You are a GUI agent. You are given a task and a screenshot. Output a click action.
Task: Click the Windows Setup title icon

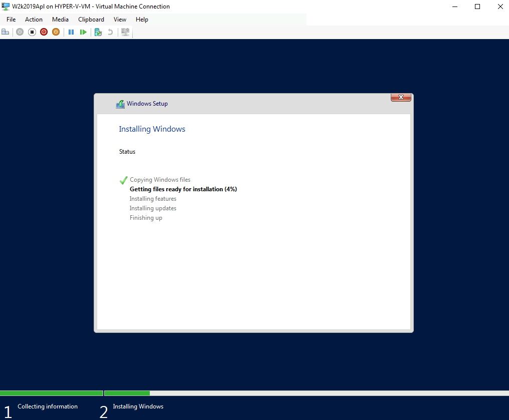coord(120,104)
